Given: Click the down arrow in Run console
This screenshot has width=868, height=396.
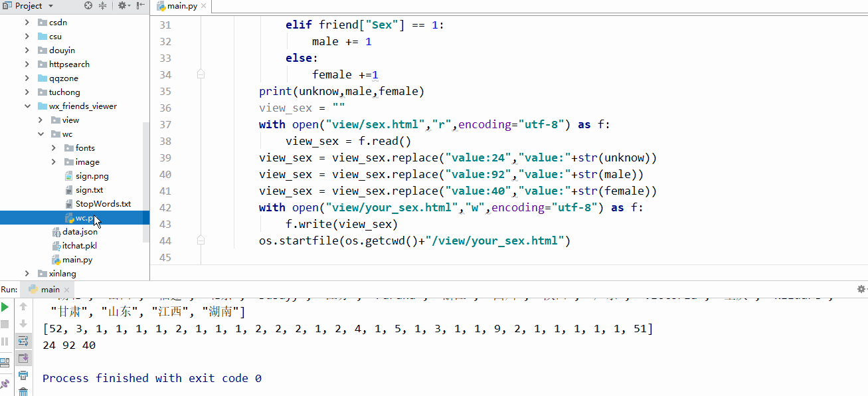Looking at the screenshot, I should click(x=23, y=324).
